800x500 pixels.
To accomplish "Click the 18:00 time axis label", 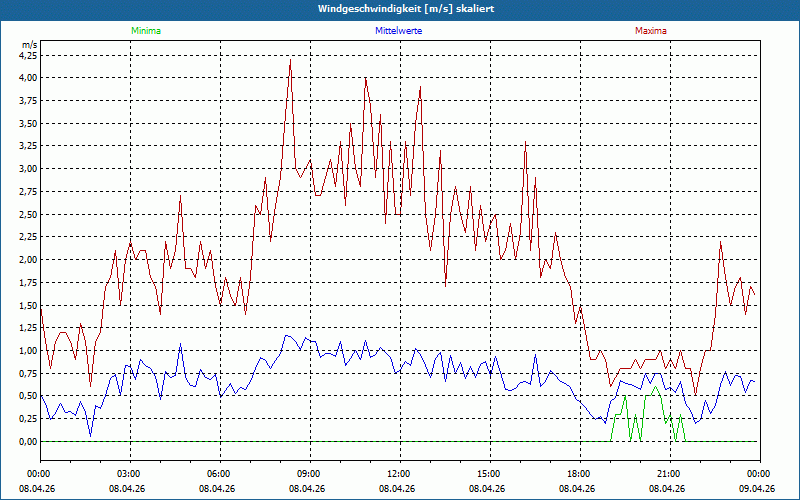I will coord(577,474).
